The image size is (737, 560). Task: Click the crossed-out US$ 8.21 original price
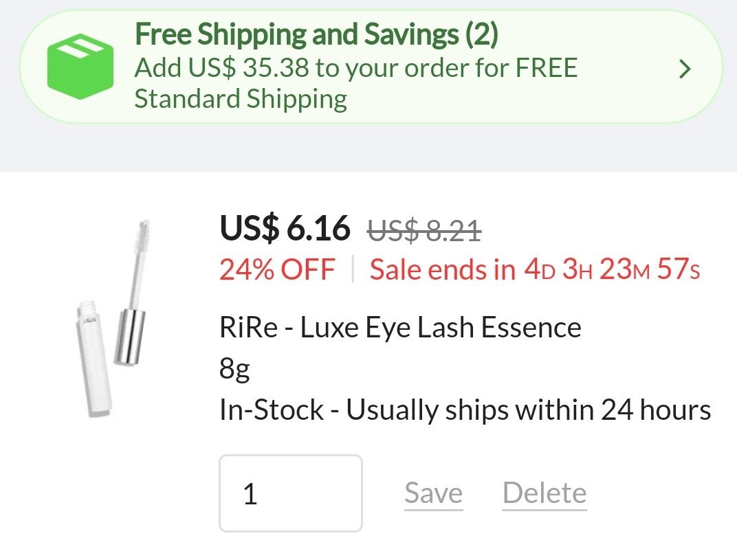(424, 230)
